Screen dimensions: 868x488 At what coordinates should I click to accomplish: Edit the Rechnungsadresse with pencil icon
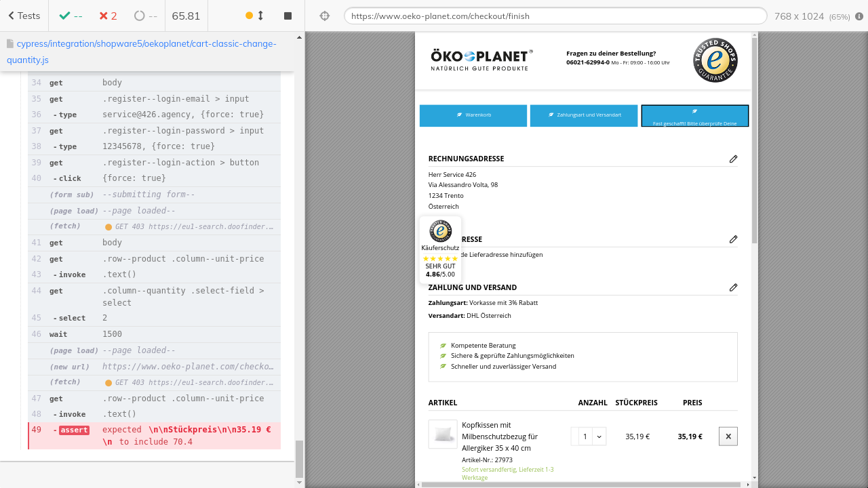point(733,159)
